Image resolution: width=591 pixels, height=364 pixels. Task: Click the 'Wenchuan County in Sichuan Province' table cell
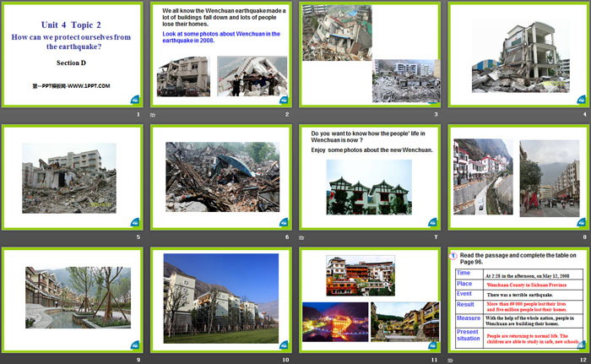pyautogui.click(x=528, y=285)
